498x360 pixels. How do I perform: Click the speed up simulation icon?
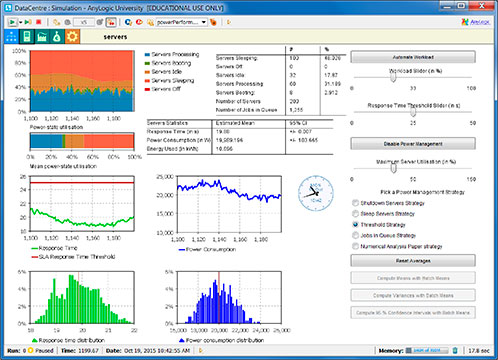100,22
